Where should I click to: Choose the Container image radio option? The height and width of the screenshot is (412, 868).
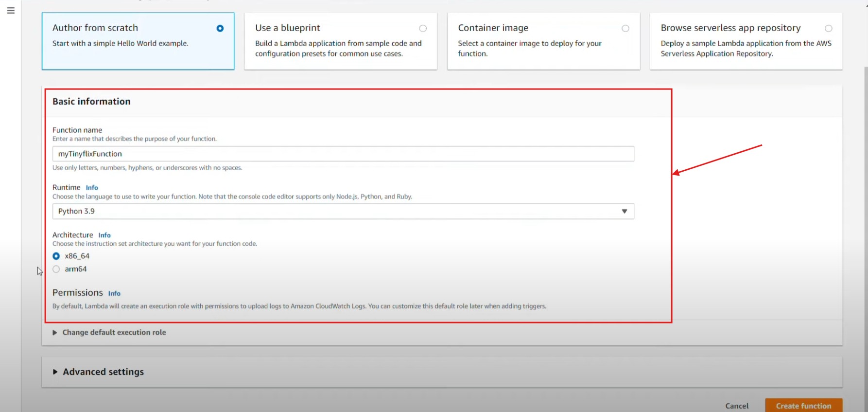point(625,29)
